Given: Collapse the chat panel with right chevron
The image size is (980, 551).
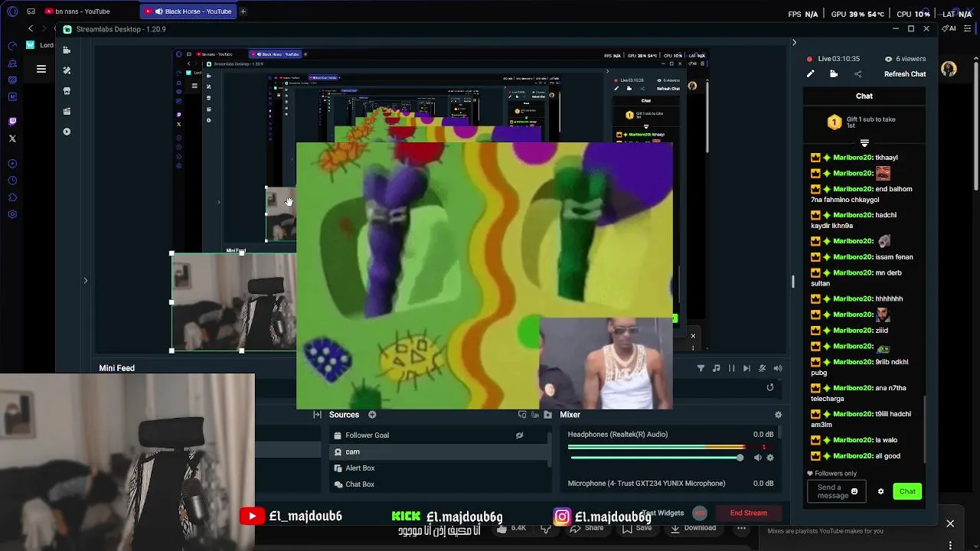Looking at the screenshot, I should coord(794,43).
